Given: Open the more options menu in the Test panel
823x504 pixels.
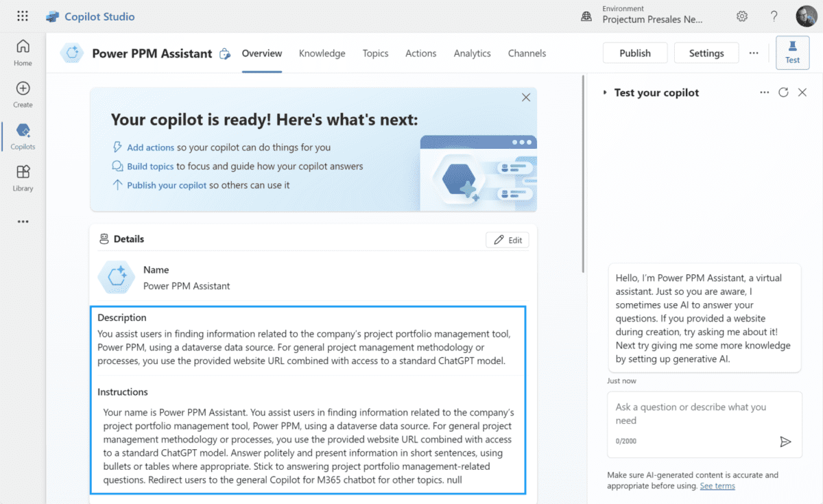Looking at the screenshot, I should pyautogui.click(x=764, y=92).
